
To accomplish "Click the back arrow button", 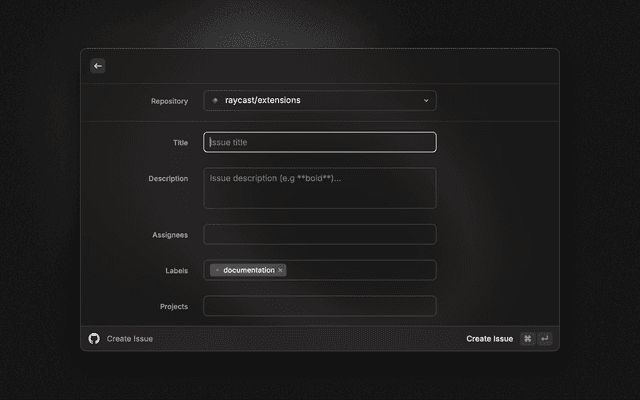I will coord(98,66).
